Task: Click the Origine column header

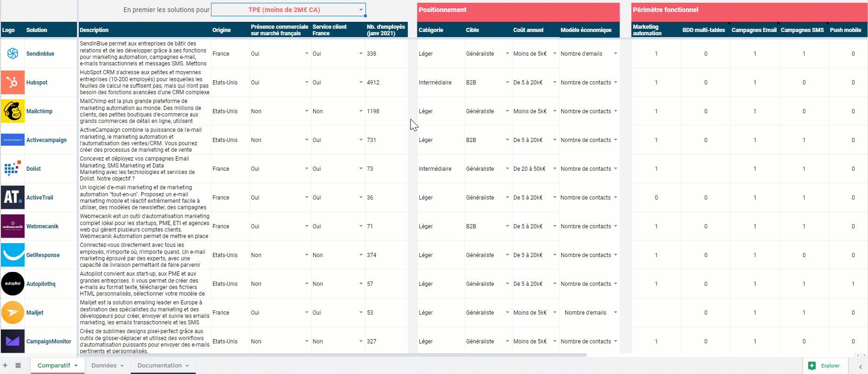Action: (x=230, y=30)
